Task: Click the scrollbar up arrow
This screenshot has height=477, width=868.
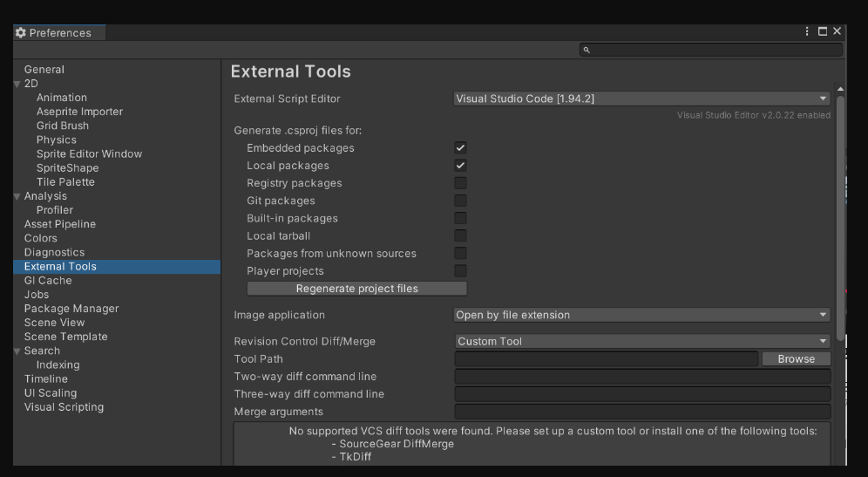Action: [840, 89]
